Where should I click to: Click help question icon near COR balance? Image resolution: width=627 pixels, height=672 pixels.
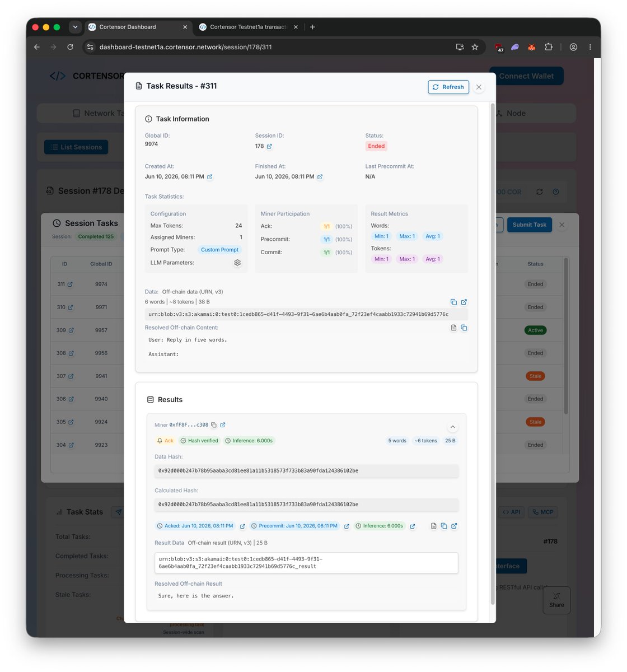[556, 192]
